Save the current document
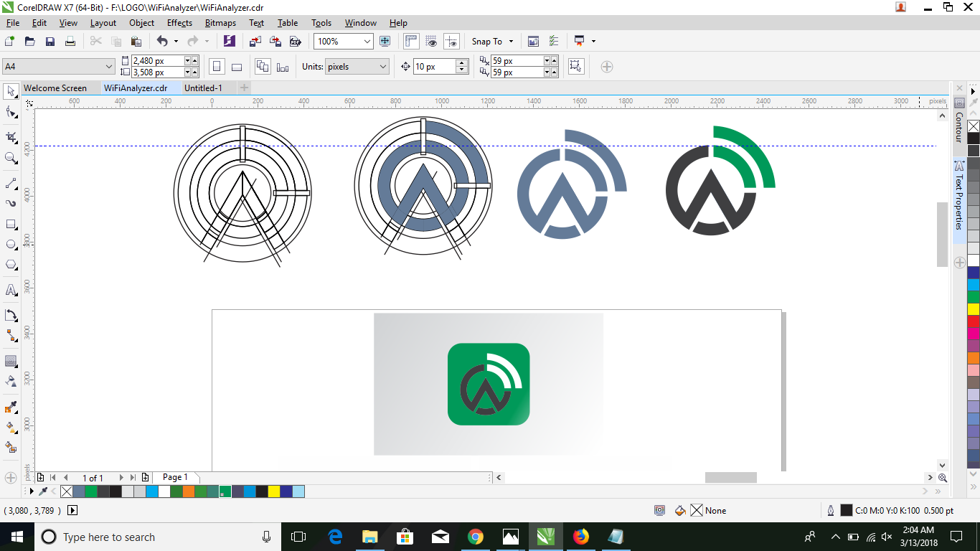 tap(50, 42)
